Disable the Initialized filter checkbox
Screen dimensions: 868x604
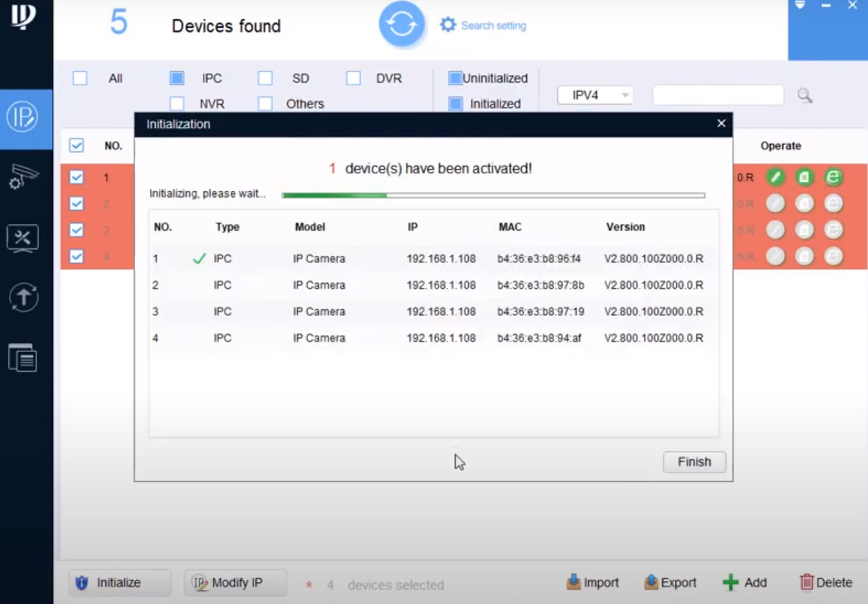pyautogui.click(x=456, y=104)
